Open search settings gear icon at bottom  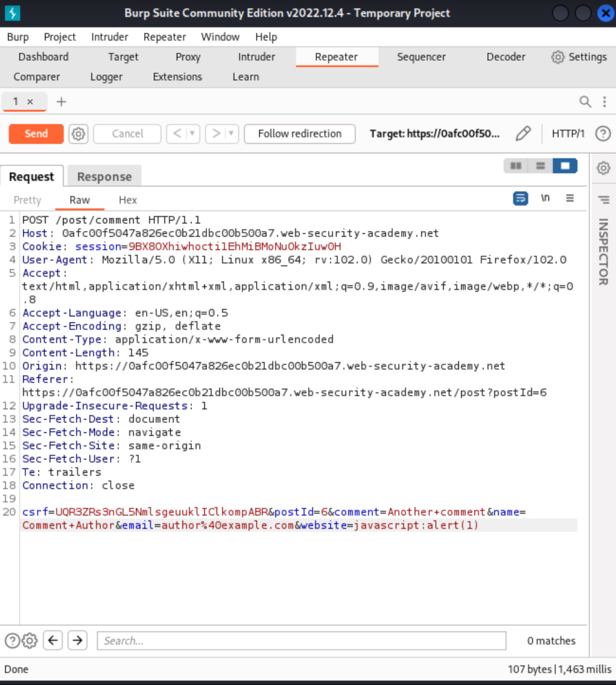click(30, 641)
